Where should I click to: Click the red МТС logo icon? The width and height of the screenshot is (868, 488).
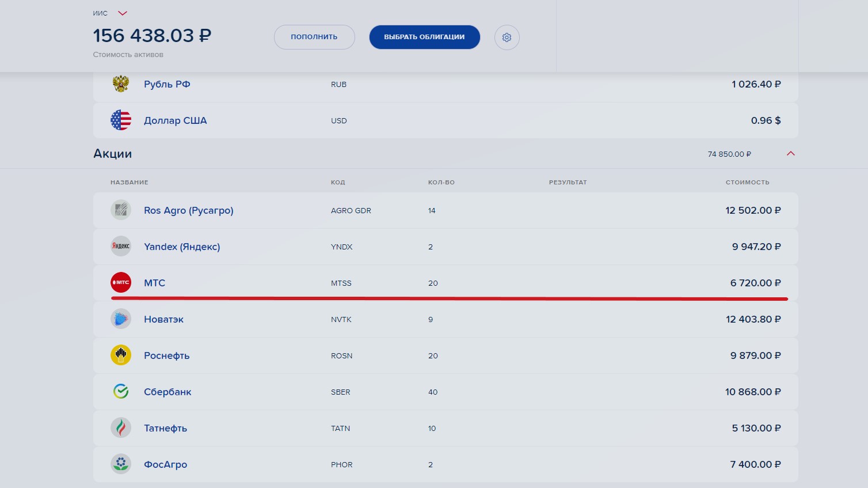[x=121, y=283]
